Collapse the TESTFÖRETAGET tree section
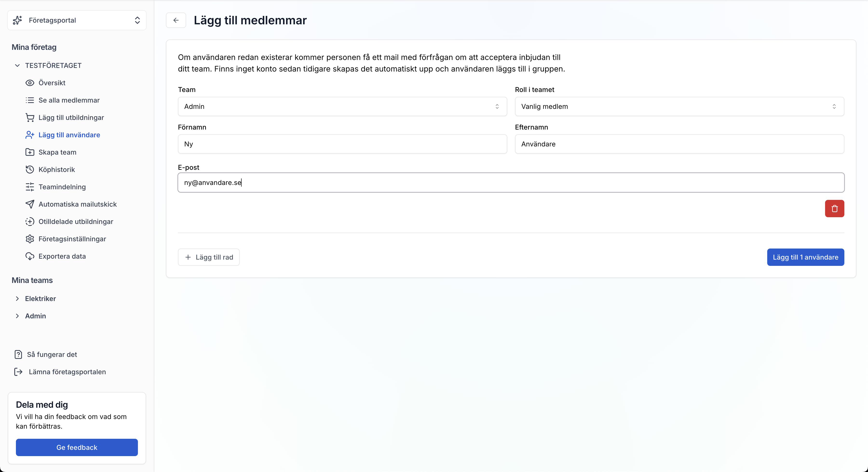The width and height of the screenshot is (868, 472). pyautogui.click(x=17, y=65)
